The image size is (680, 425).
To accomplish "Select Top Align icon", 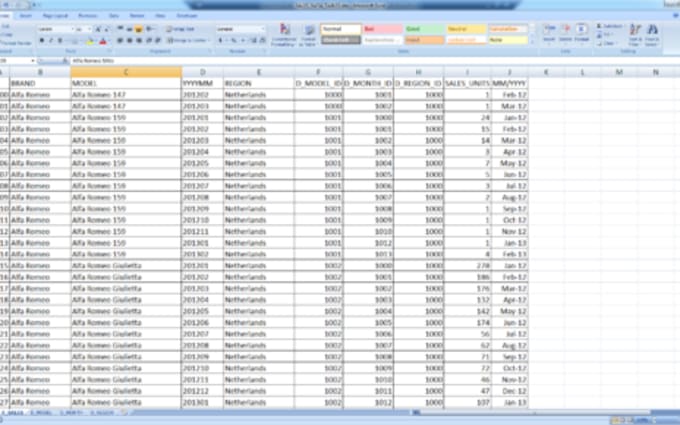I will click(121, 29).
